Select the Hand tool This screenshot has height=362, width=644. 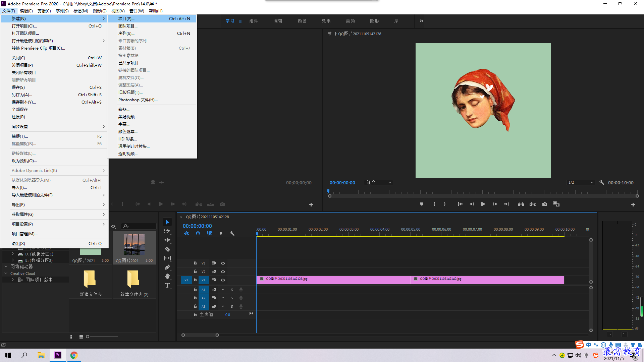click(x=167, y=276)
